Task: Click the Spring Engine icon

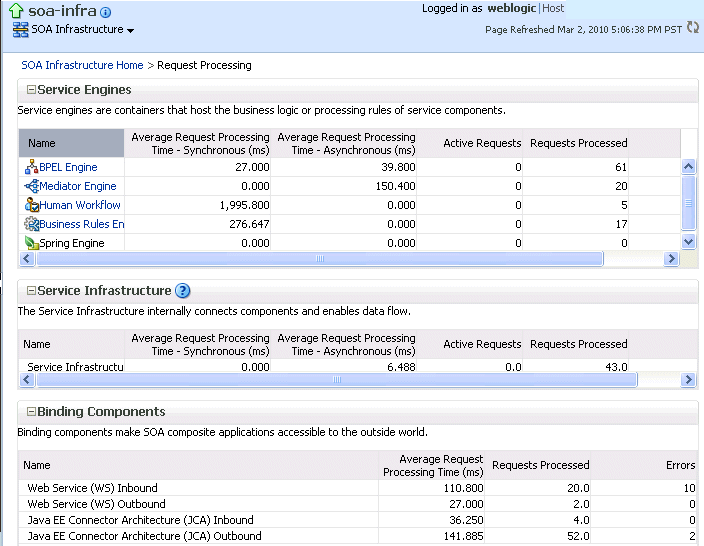Action: [31, 243]
